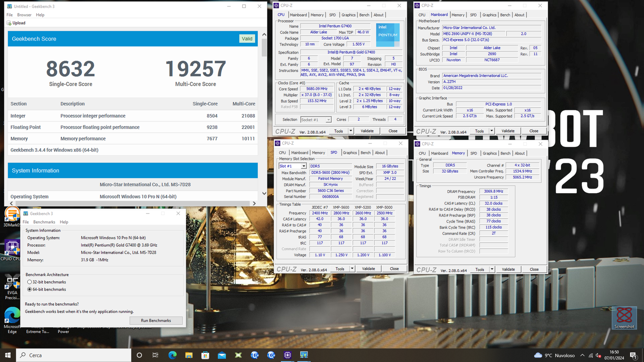
Task: Open the Browser menu in Geekbench results window
Action: [24, 15]
